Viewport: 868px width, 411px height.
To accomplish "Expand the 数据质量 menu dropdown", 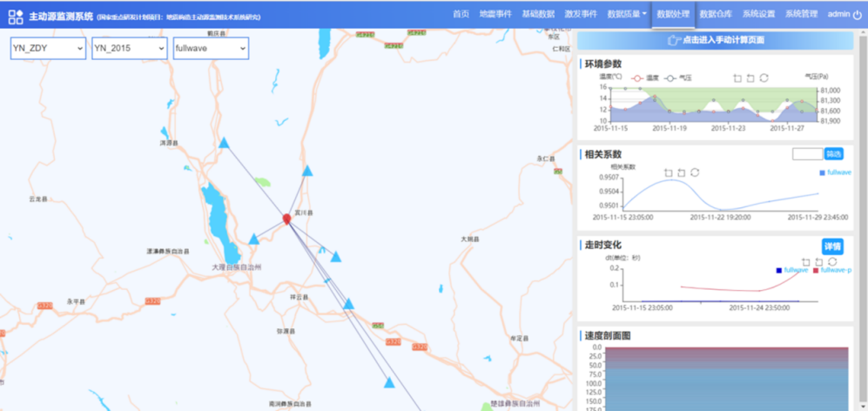I will [627, 15].
